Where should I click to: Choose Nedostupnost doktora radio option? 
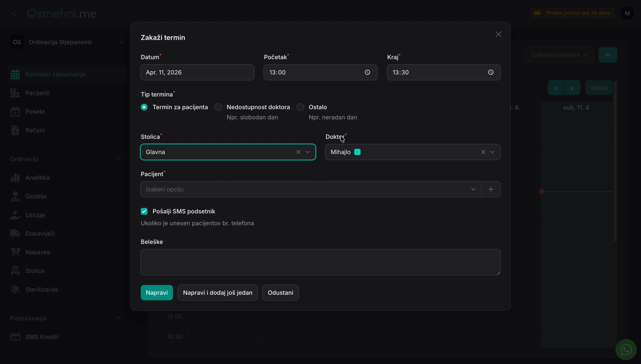[x=218, y=107]
